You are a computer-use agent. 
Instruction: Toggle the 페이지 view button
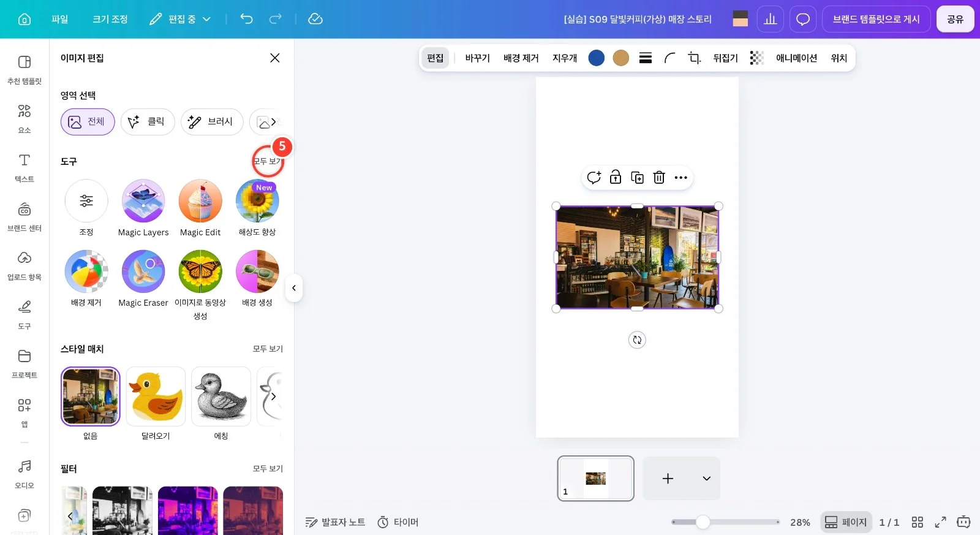pos(846,522)
